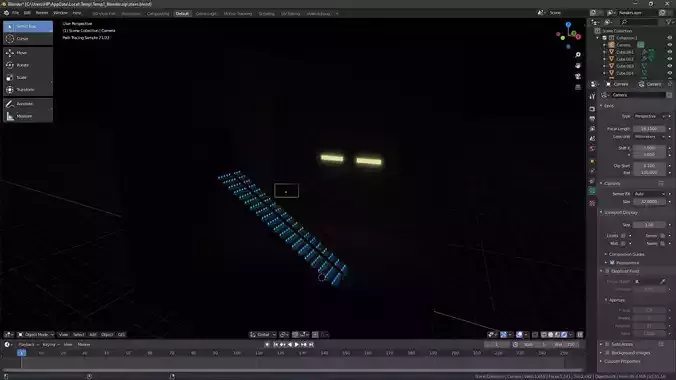676x380 pixels.
Task: Select the Move tool
Action: point(28,53)
